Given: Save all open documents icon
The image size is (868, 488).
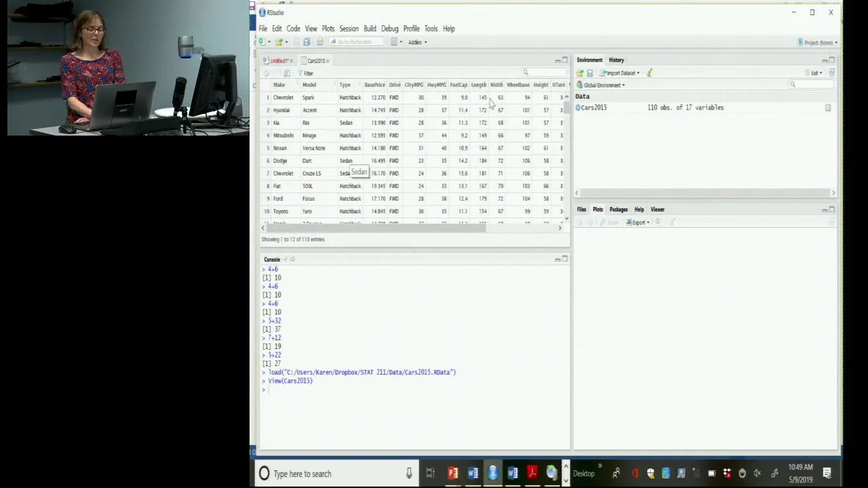Looking at the screenshot, I should (x=307, y=42).
